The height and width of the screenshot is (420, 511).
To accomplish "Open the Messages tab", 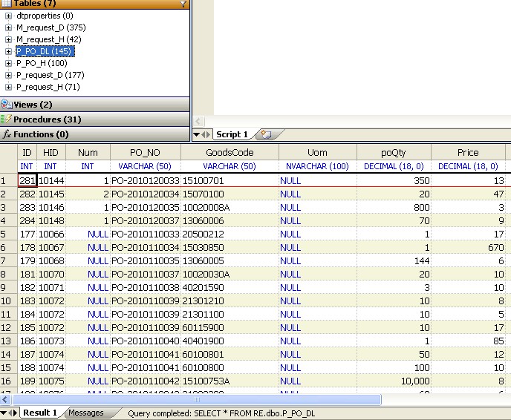I will pos(86,413).
